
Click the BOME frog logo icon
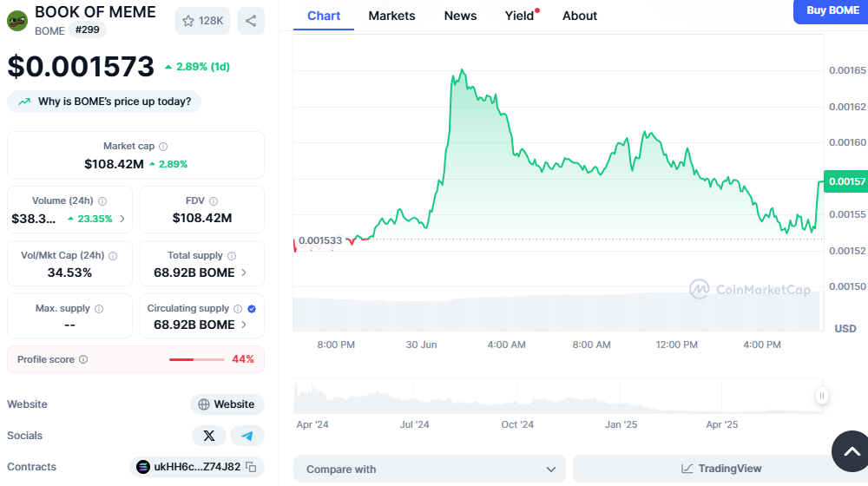click(x=17, y=21)
